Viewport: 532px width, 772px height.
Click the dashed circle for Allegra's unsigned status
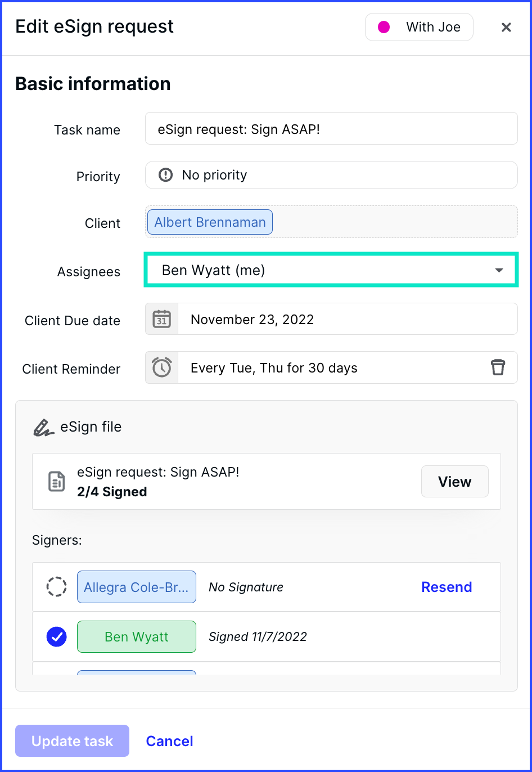pos(56,587)
